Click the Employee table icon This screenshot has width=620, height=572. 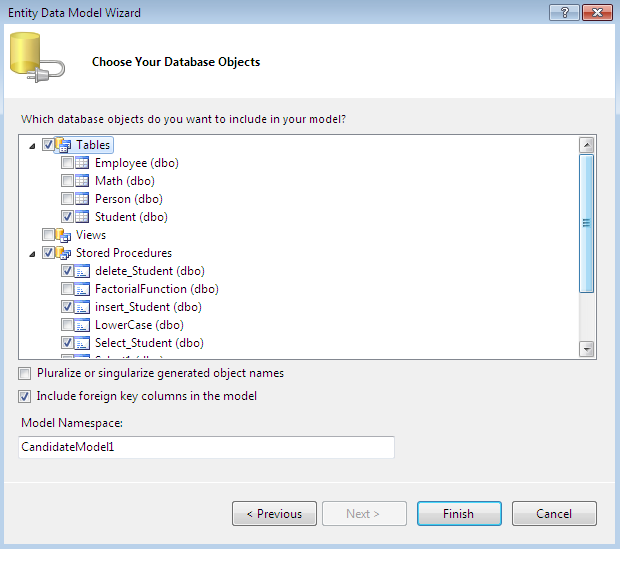82,163
